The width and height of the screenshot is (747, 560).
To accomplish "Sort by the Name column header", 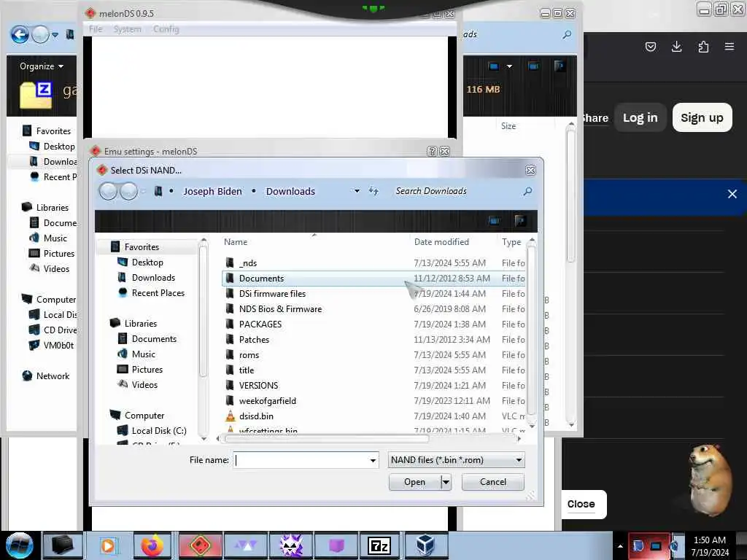I will tap(236, 242).
